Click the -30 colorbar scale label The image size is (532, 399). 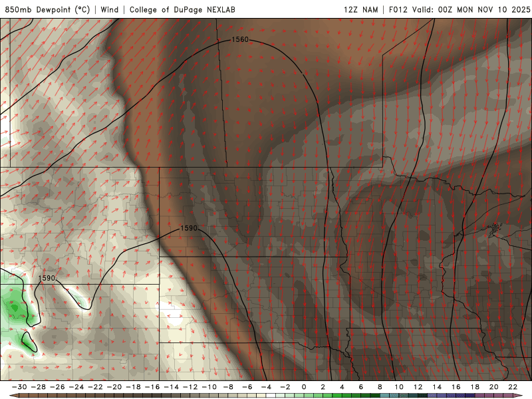tap(19, 387)
